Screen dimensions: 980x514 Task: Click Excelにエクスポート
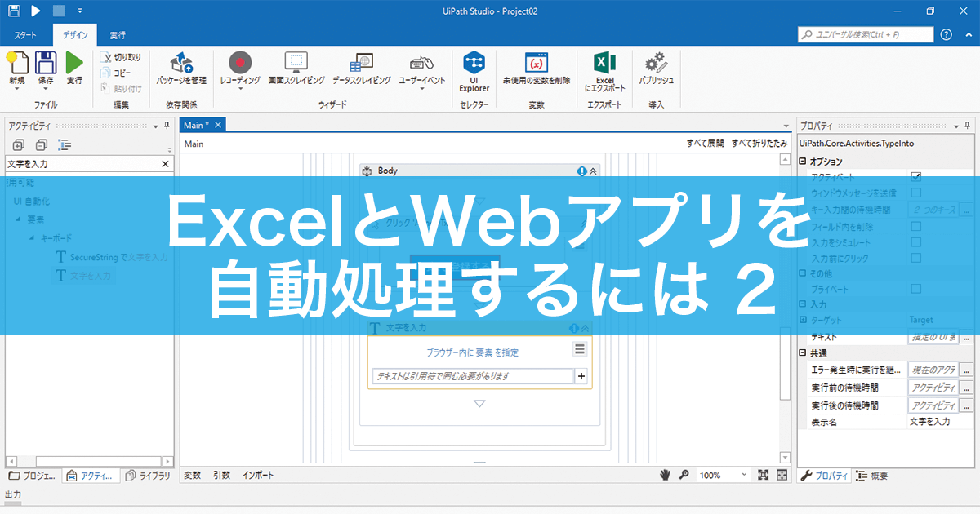(604, 71)
